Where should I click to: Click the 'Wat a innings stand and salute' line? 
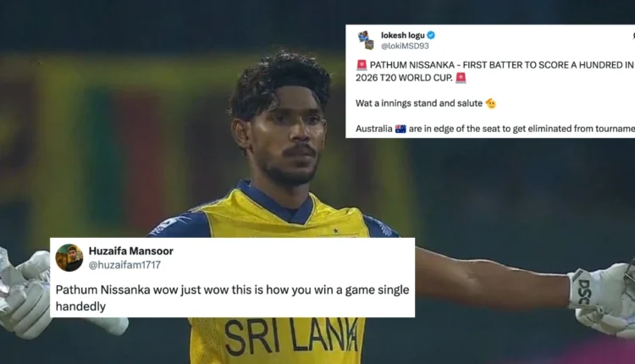point(419,103)
